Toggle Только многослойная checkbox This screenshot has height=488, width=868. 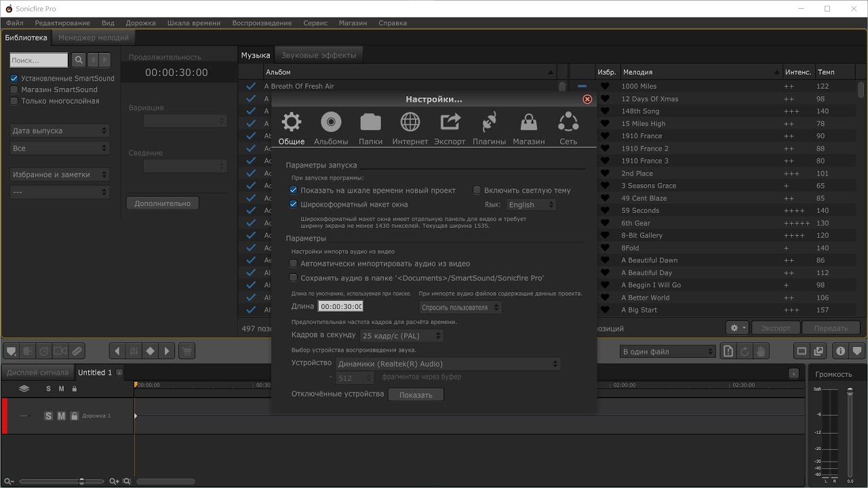tap(14, 101)
